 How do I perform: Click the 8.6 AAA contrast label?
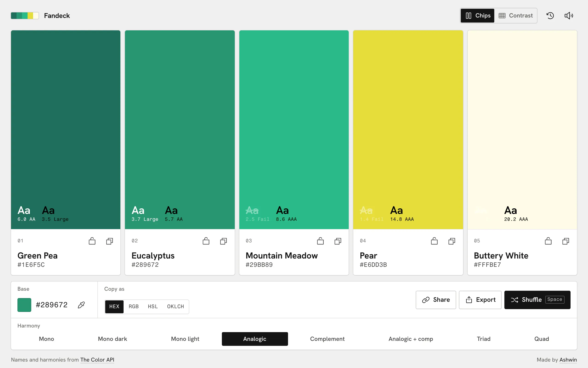pyautogui.click(x=286, y=219)
